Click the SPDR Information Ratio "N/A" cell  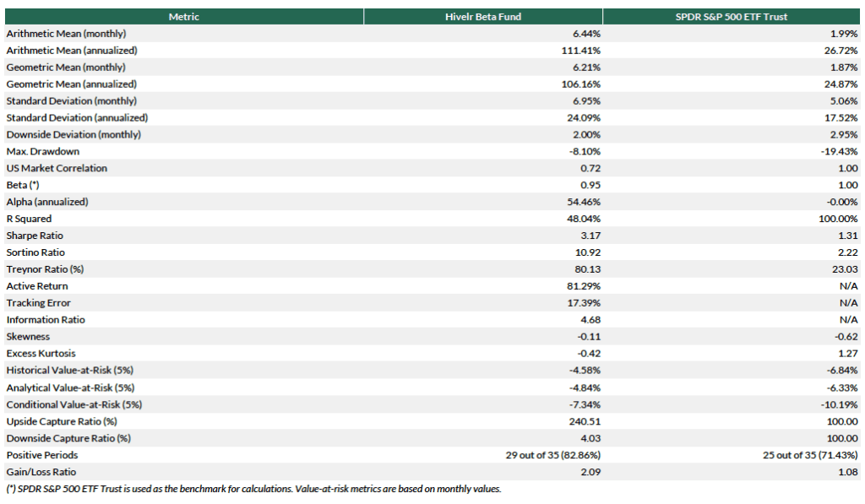tap(848, 320)
